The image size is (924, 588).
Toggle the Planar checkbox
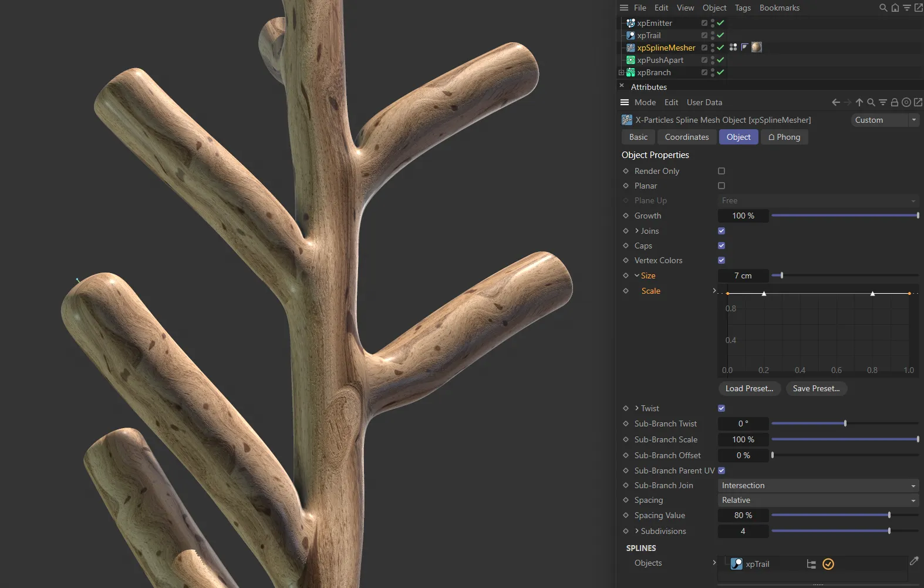click(x=721, y=186)
